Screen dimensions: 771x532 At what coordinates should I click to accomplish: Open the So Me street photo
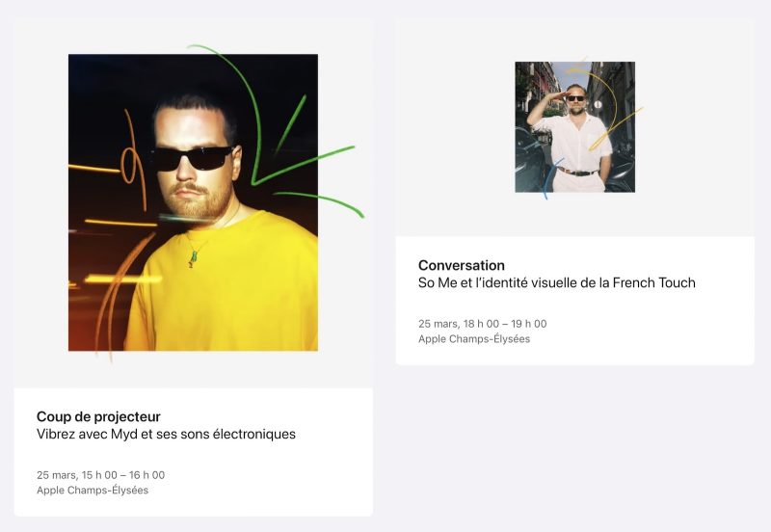[574, 127]
